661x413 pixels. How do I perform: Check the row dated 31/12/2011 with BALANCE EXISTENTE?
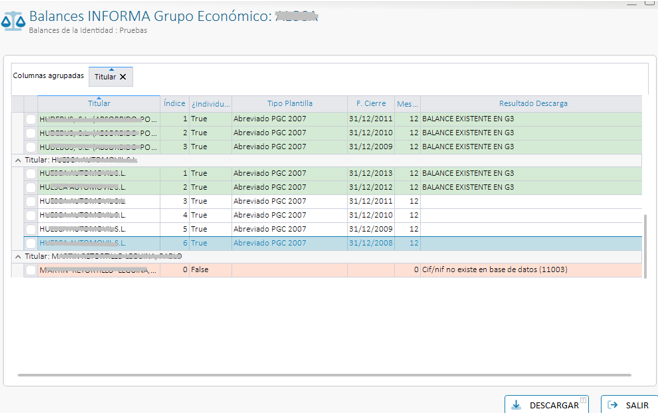(x=31, y=119)
